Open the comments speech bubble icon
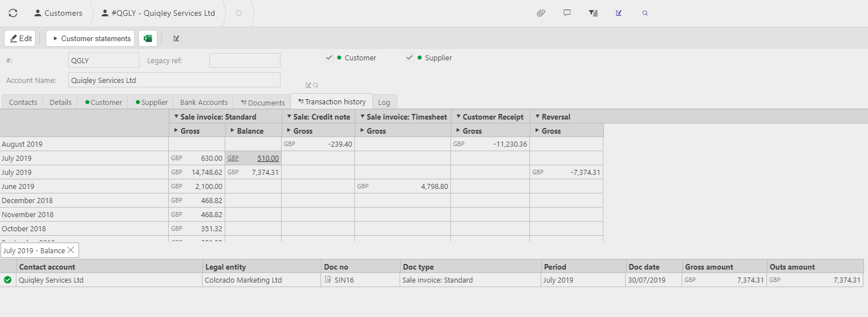 567,13
